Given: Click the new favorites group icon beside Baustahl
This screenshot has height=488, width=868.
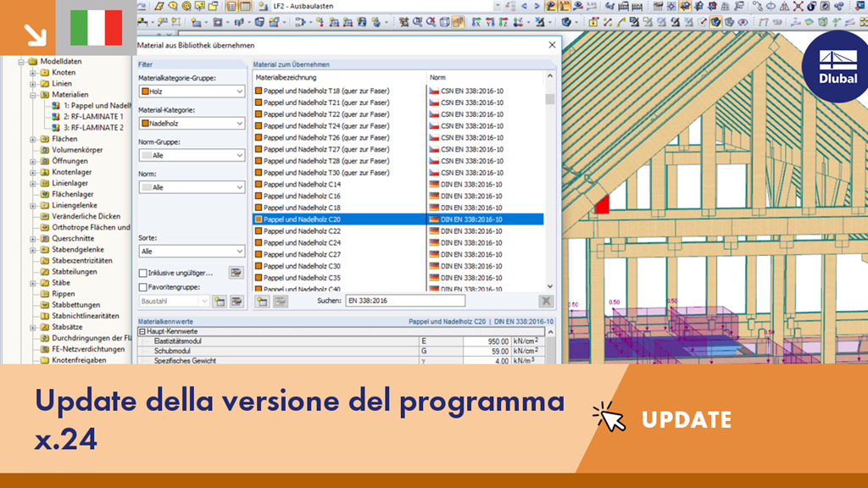Looking at the screenshot, I should [x=220, y=301].
